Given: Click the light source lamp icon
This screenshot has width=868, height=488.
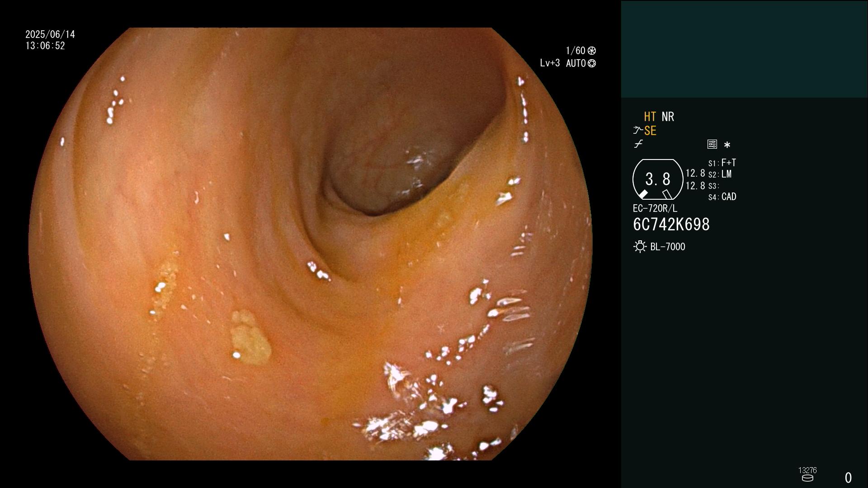Looking at the screenshot, I should (x=640, y=247).
